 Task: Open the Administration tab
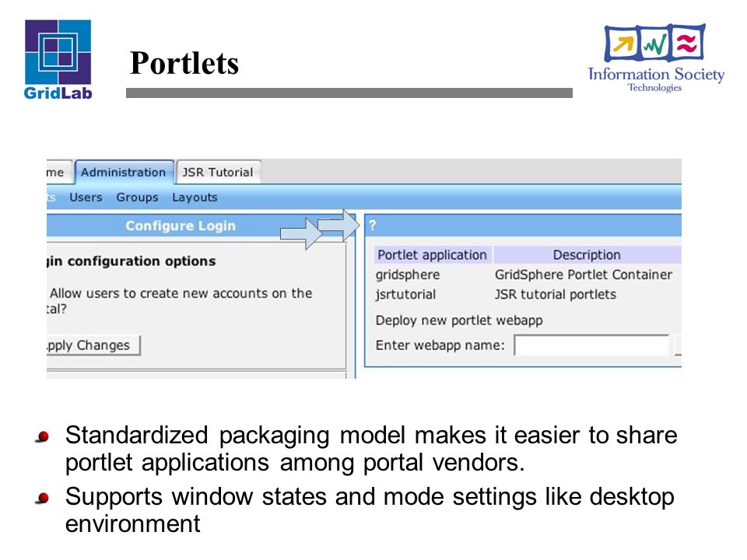click(124, 172)
